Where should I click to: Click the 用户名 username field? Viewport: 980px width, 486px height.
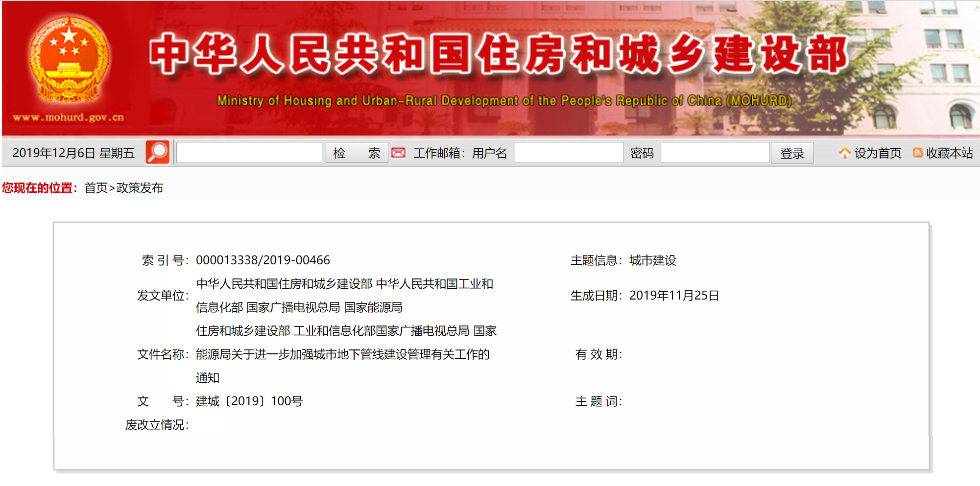[x=569, y=153]
